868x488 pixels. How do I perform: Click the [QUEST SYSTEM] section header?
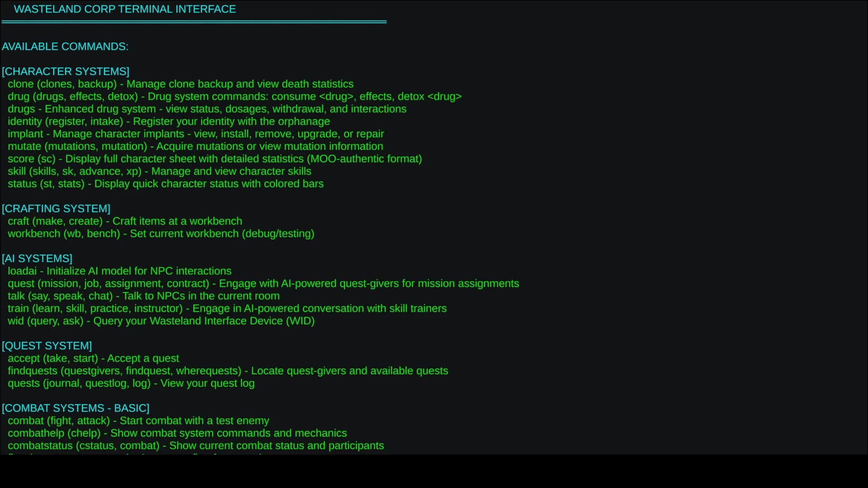coord(47,346)
